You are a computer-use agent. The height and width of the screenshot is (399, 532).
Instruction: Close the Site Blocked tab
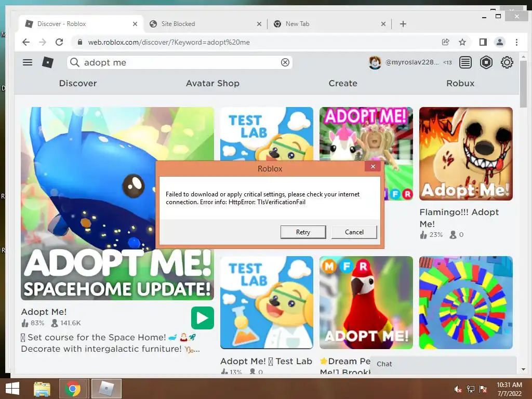[x=259, y=24]
